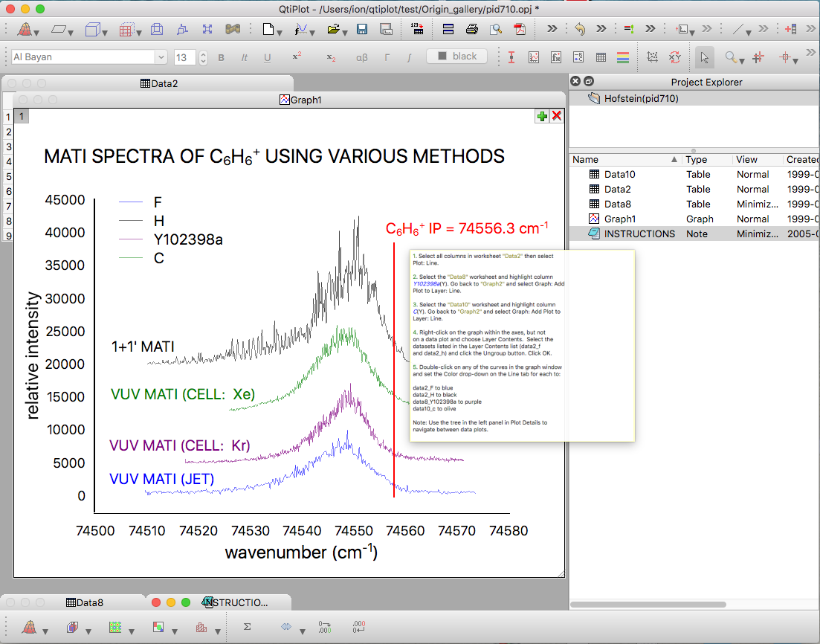The image size is (820, 644).
Task: Click the Undo arrow icon
Action: [x=580, y=30]
